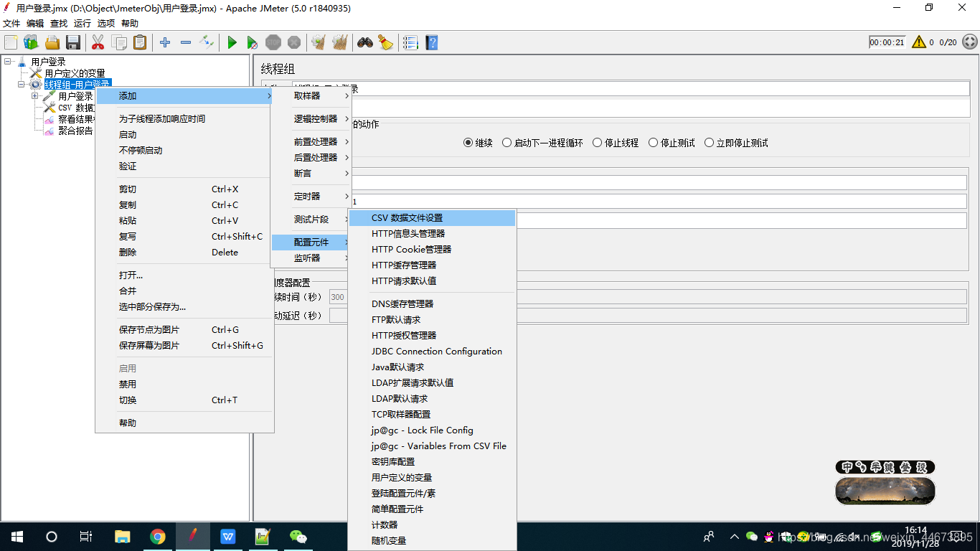Click the New test plan icon
Image resolution: width=980 pixels, height=551 pixels.
[x=11, y=42]
